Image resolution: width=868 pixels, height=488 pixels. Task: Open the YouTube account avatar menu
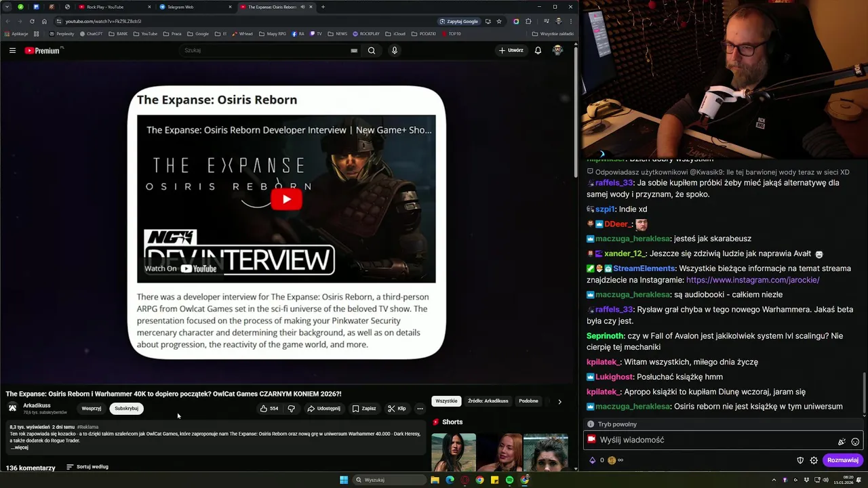click(x=557, y=50)
